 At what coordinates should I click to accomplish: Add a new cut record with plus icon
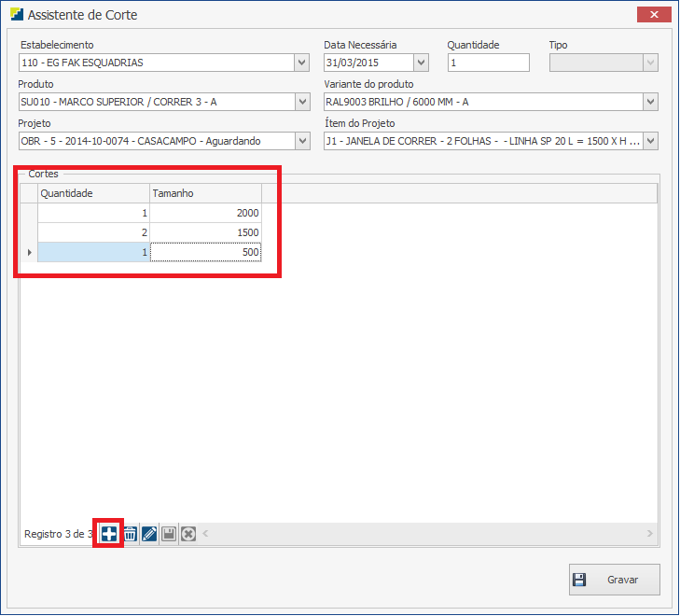(x=109, y=534)
